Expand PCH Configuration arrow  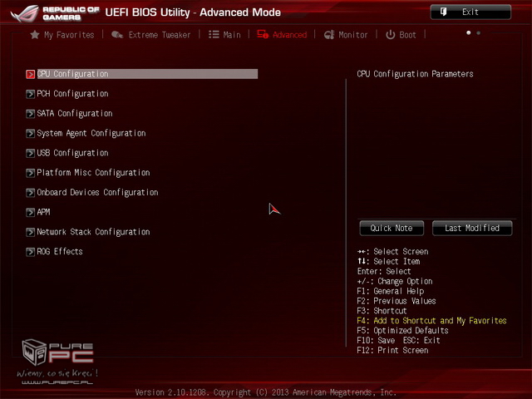[x=30, y=94]
